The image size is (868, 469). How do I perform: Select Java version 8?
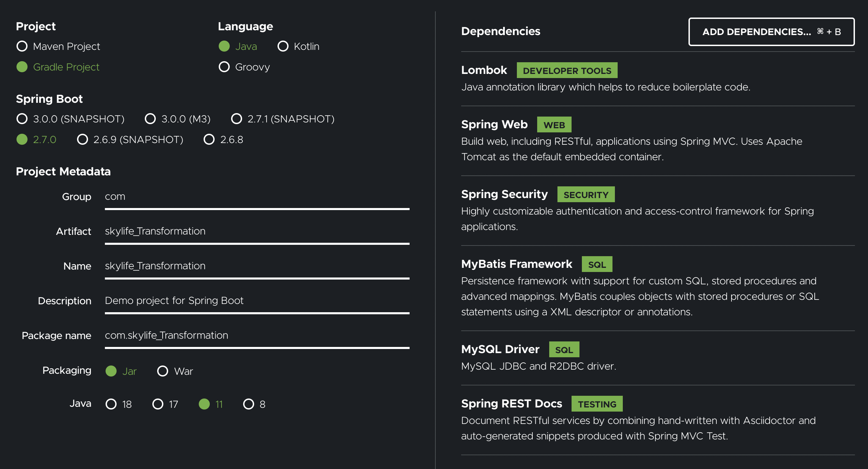tap(249, 404)
